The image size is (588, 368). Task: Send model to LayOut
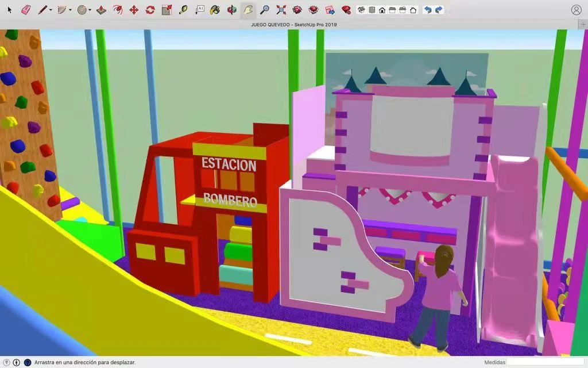click(330, 10)
